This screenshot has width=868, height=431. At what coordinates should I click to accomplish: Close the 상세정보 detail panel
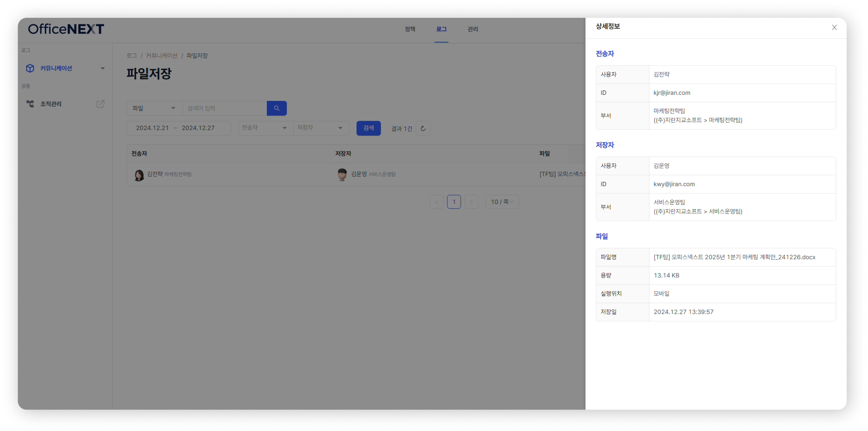point(834,28)
